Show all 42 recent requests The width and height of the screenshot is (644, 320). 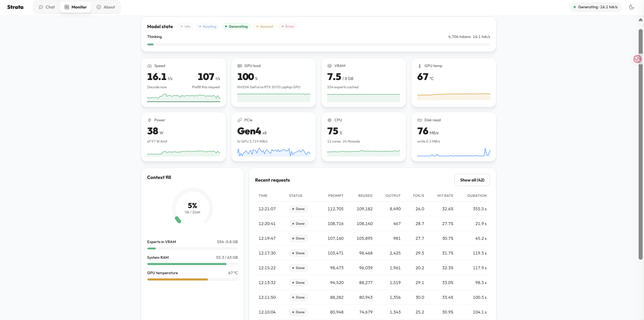point(472,180)
